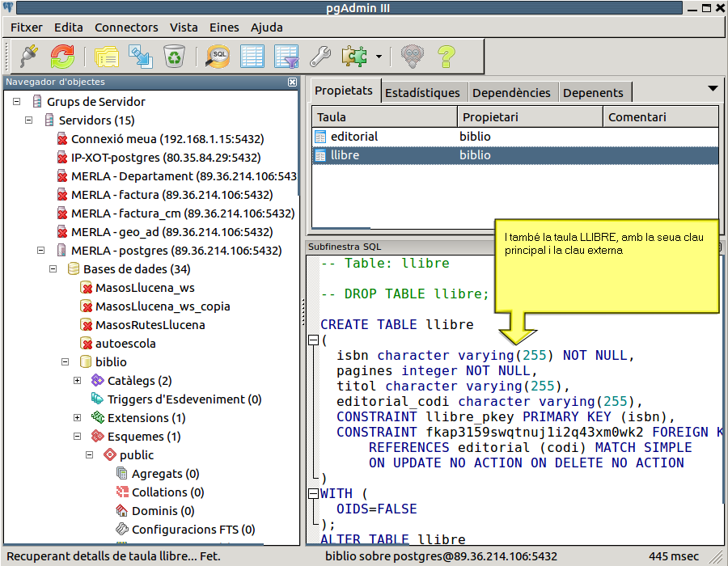This screenshot has height=566, width=728.
Task: Open the Vista menu
Action: click(184, 27)
